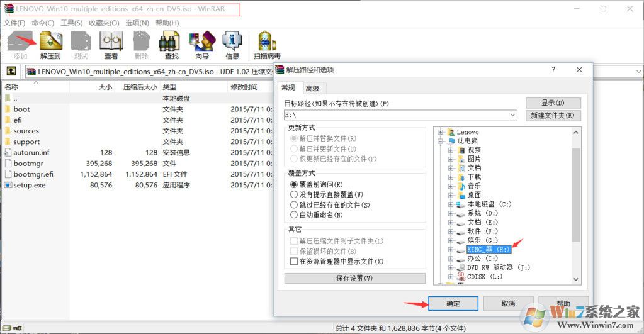Switch to the 高级 tab

tap(312, 88)
